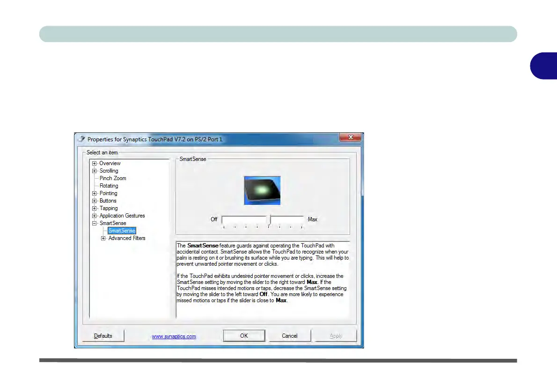Select the highlighted SmartSense child item

click(122, 231)
